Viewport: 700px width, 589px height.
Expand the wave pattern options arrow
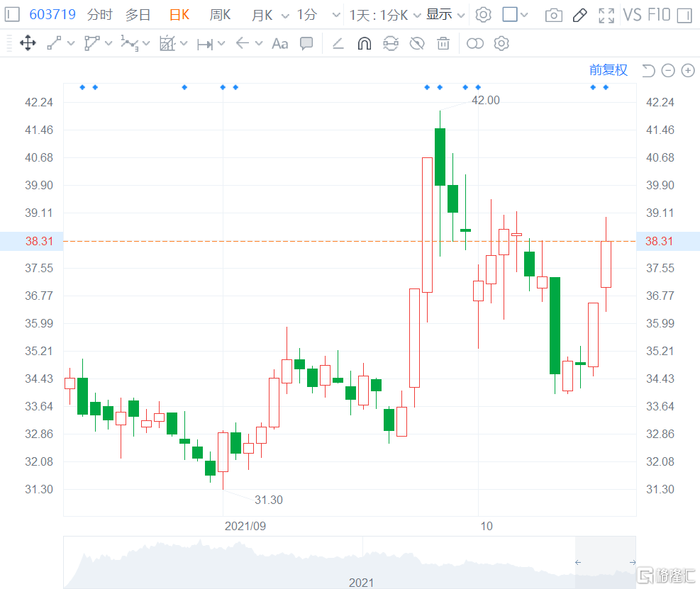(x=146, y=44)
